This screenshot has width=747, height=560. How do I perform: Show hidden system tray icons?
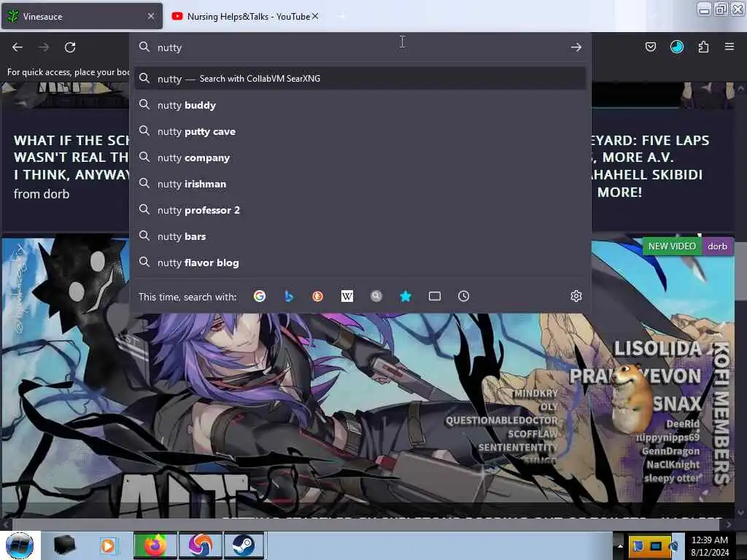620,545
